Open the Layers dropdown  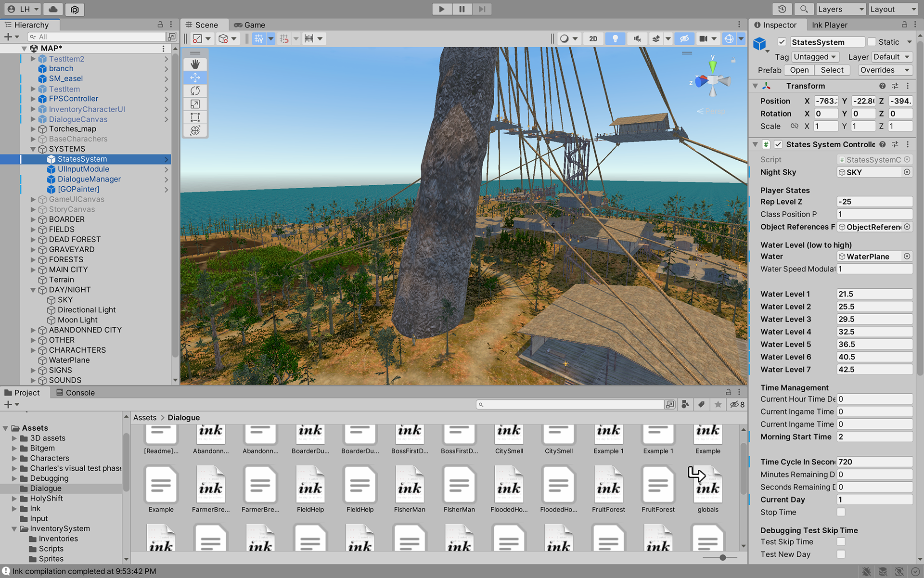841,9
